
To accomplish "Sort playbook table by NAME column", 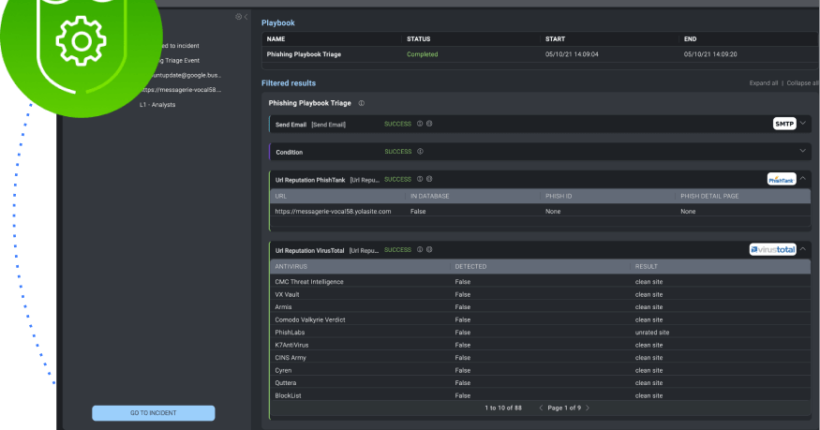I will [276, 39].
